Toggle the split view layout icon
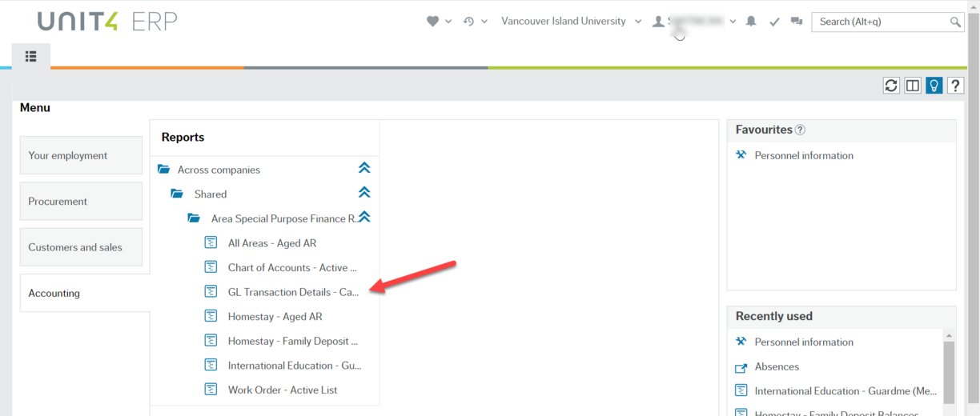 tap(913, 86)
